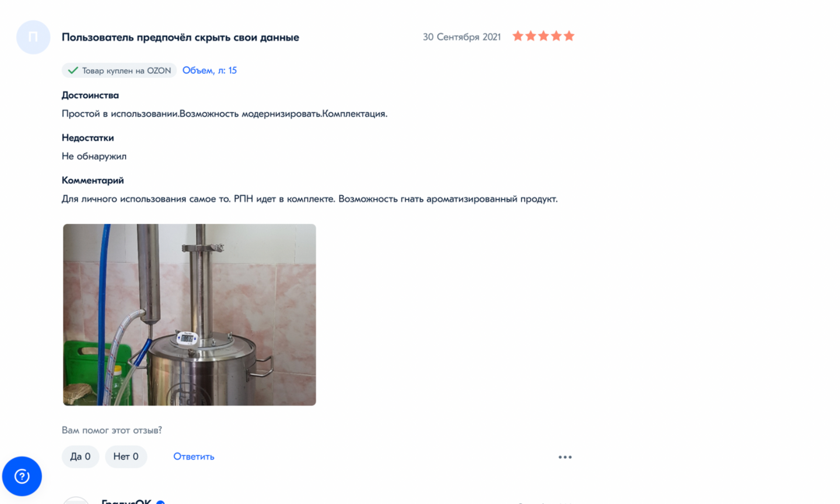Image resolution: width=840 pixels, height=504 pixels.
Task: Vote Нет that the review helped
Action: click(x=126, y=457)
